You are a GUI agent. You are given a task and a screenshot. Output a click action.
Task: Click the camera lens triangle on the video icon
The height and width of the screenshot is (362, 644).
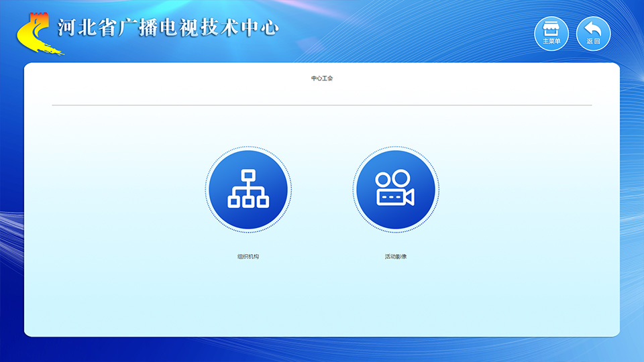[x=410, y=197]
